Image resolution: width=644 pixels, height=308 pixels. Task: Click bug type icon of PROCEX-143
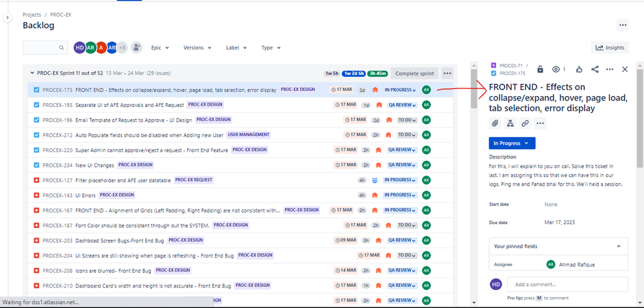pos(36,195)
